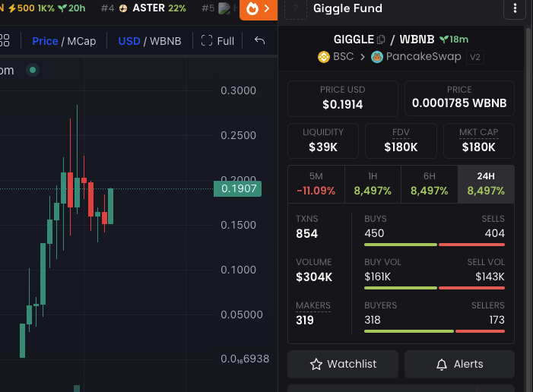Select the 5M timeframe tab
The image size is (533, 392).
coord(316,184)
